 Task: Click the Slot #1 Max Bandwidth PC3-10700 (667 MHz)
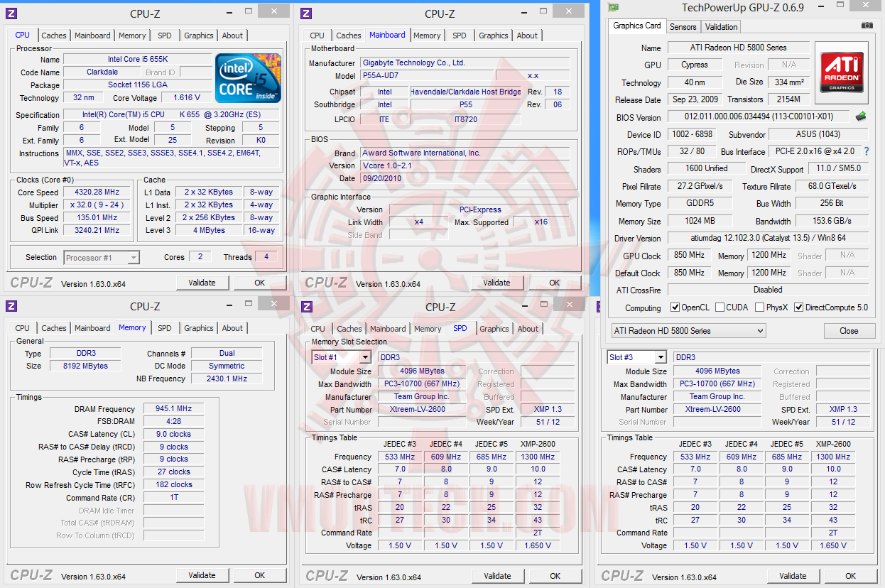coord(421,384)
